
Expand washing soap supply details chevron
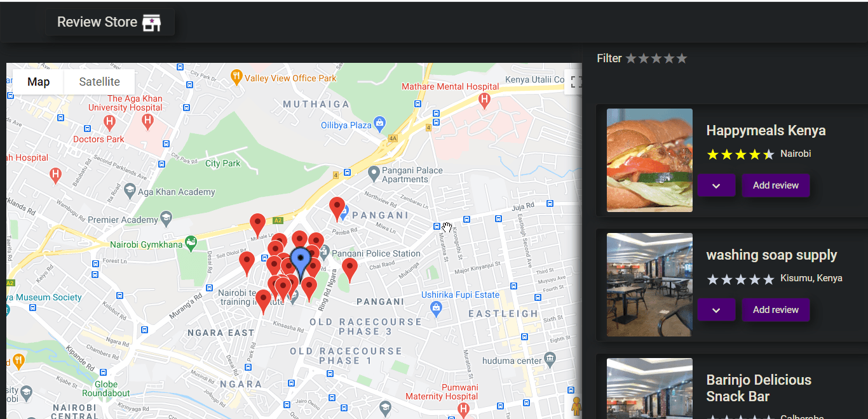(716, 310)
